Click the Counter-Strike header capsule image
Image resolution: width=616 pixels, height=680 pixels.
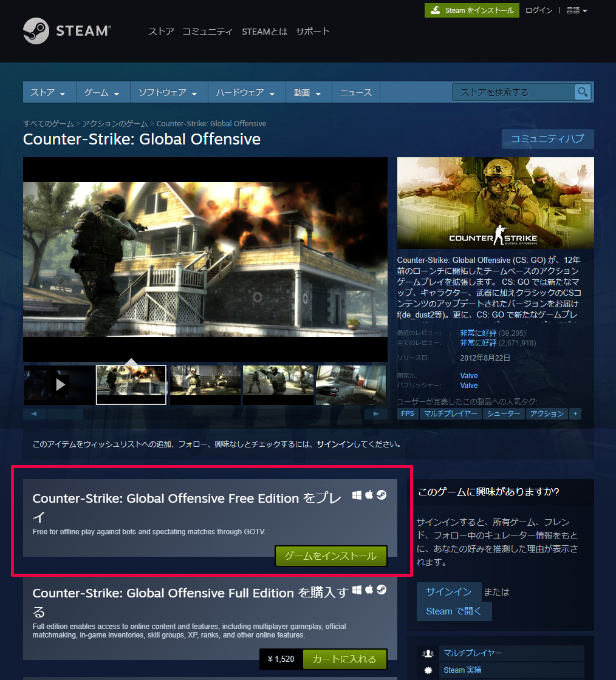pos(495,203)
